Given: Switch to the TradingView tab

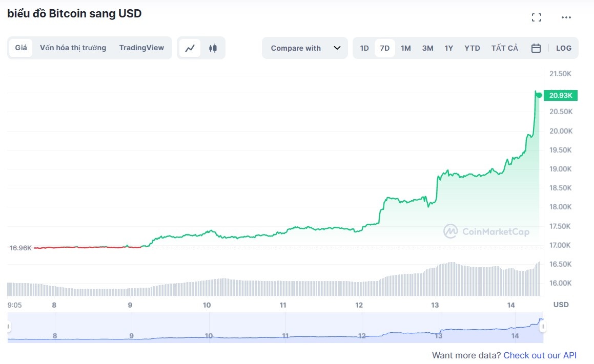Looking at the screenshot, I should pos(142,47).
